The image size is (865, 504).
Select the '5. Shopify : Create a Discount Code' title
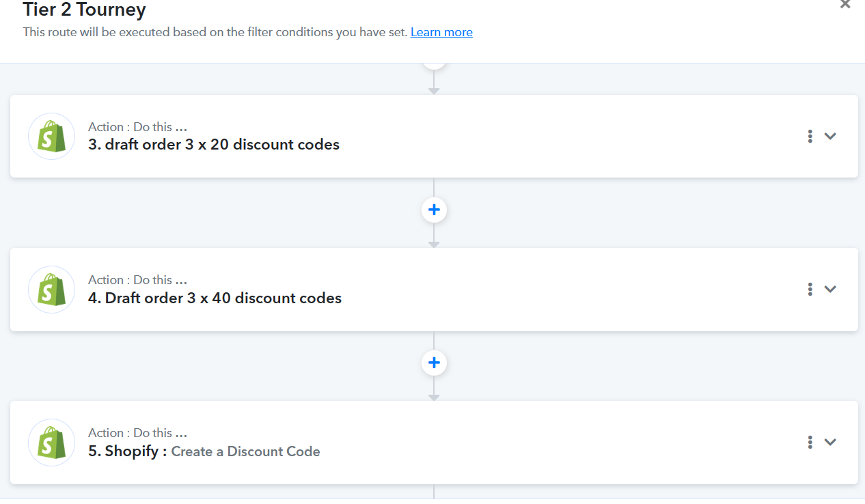pyautogui.click(x=204, y=451)
